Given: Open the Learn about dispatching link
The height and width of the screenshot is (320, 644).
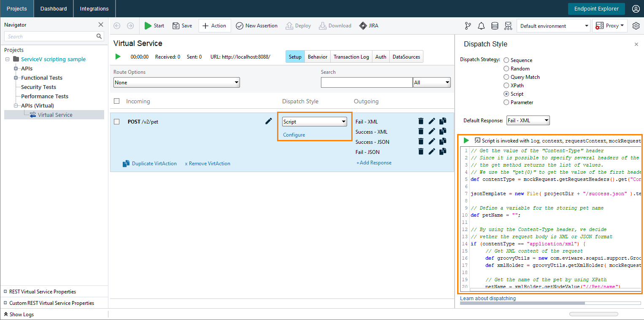Looking at the screenshot, I should (488, 298).
